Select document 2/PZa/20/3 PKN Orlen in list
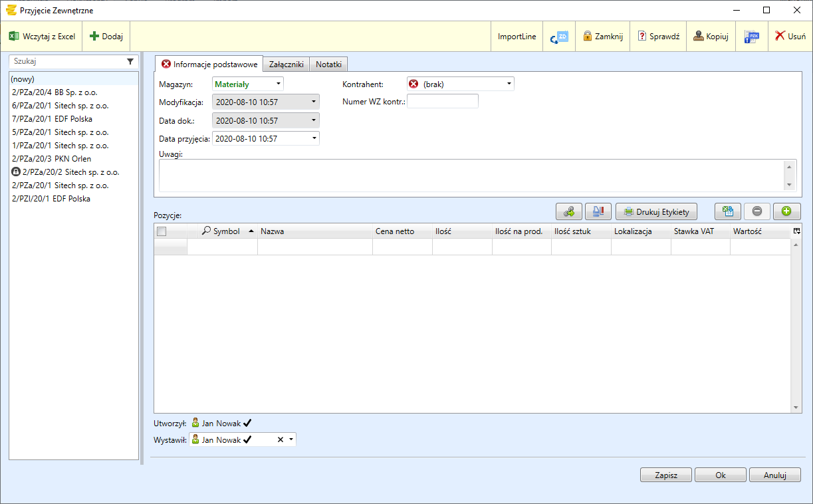813x504 pixels. (51, 159)
